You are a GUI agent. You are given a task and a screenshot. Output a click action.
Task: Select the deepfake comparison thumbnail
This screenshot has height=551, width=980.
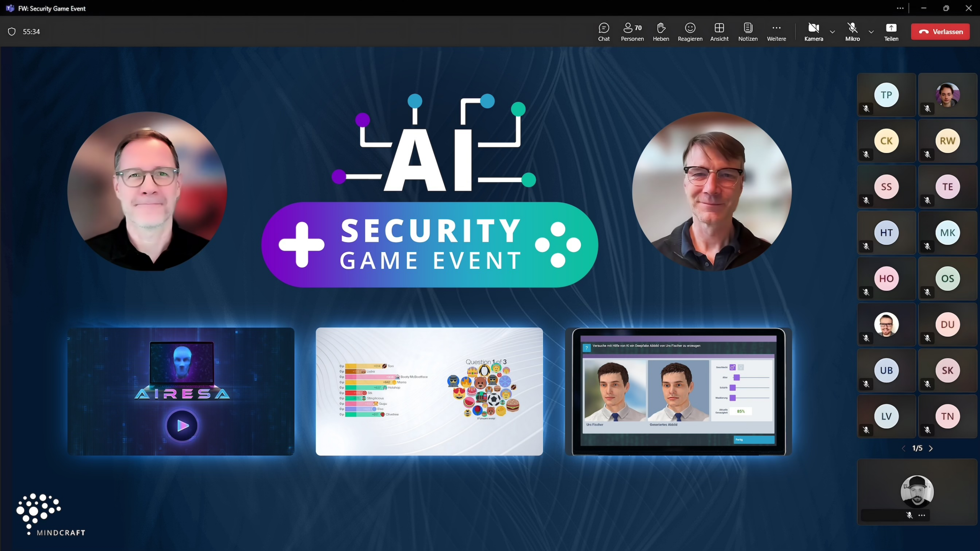(x=678, y=391)
